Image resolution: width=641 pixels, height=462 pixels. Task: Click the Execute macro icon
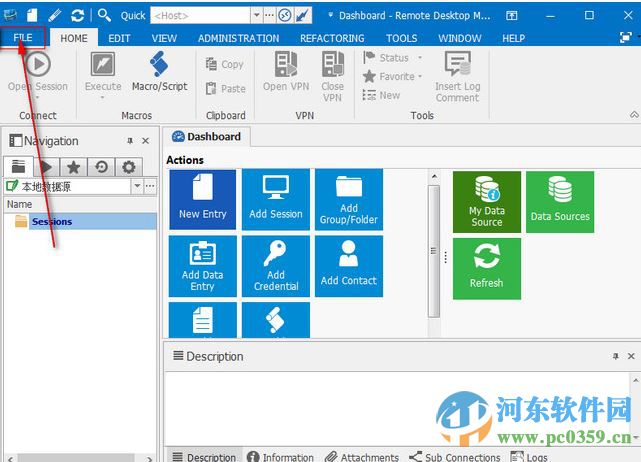[x=103, y=64]
